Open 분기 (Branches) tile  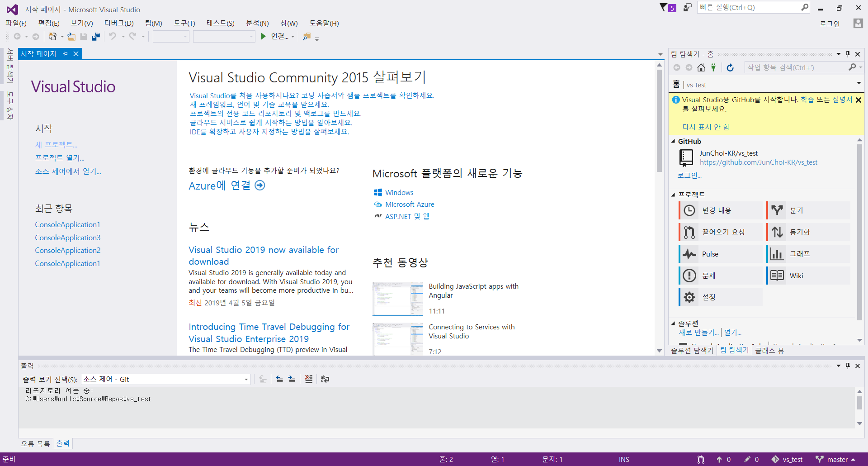808,210
